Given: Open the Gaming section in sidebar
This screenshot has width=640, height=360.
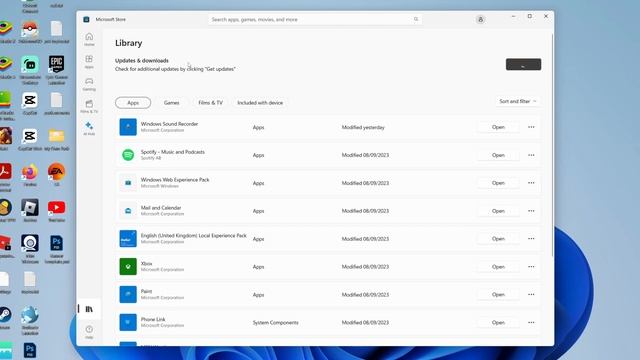Looking at the screenshot, I should pos(89,84).
